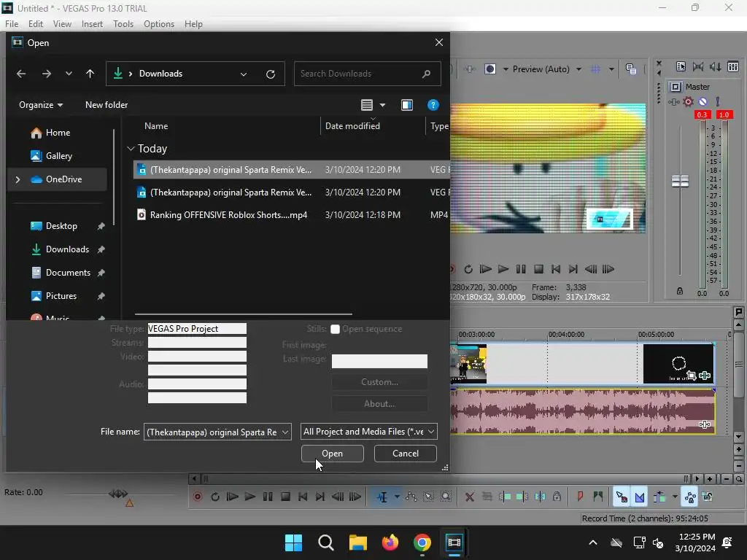
Task: Toggle Lock Envelopes to Events
Action: 689,497
